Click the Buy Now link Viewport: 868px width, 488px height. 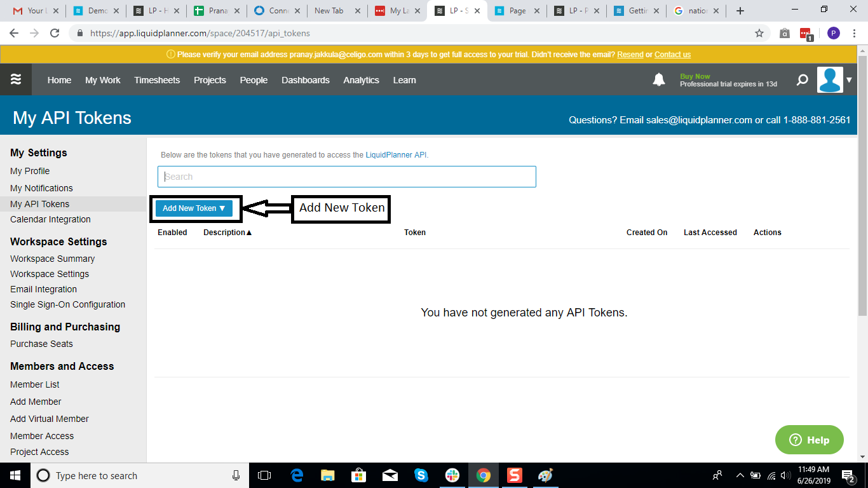[695, 76]
